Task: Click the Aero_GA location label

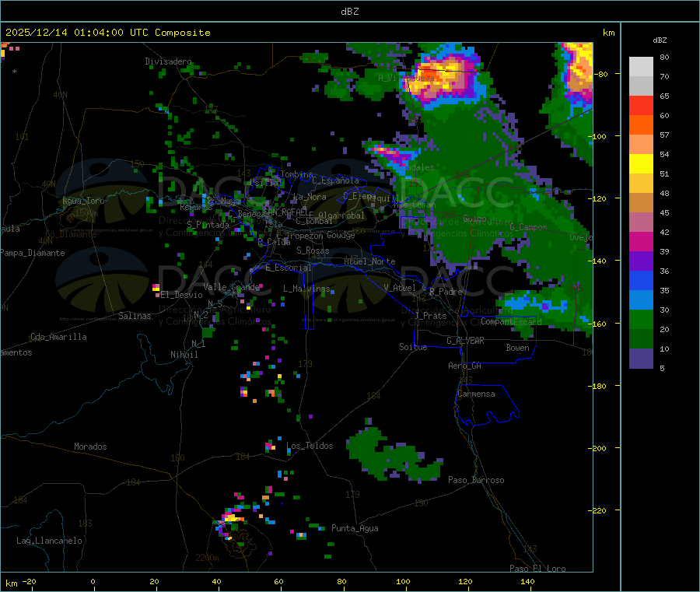Action: tap(464, 366)
